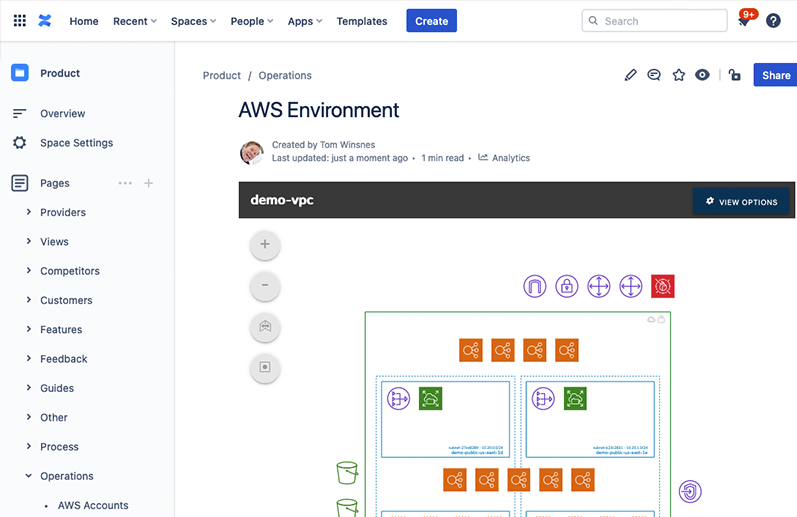Collapse the Operations page tree

pos(28,477)
